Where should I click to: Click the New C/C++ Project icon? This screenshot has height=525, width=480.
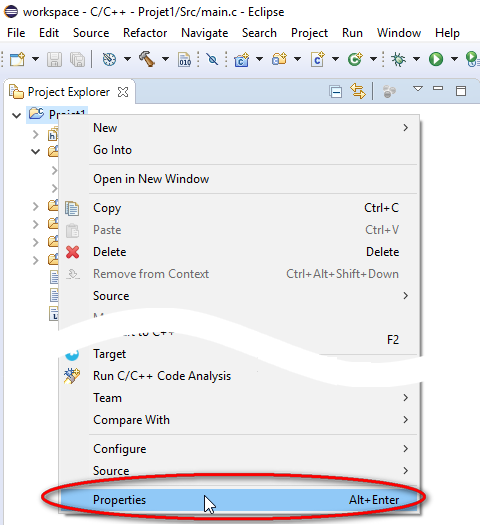click(242, 59)
